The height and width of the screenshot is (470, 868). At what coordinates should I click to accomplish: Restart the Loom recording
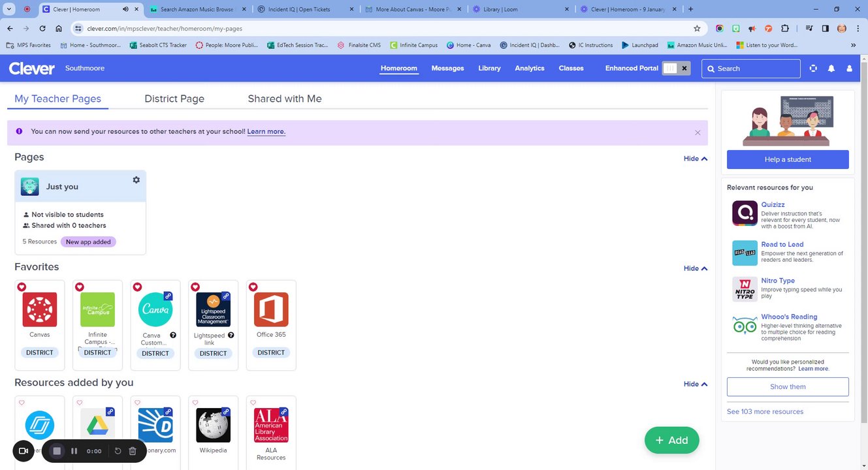[x=118, y=451]
